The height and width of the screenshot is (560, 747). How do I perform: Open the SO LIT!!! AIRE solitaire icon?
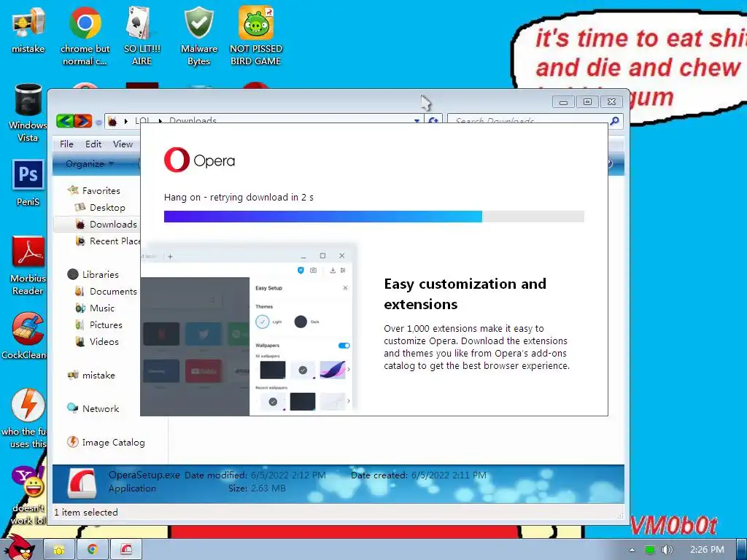pos(142,36)
